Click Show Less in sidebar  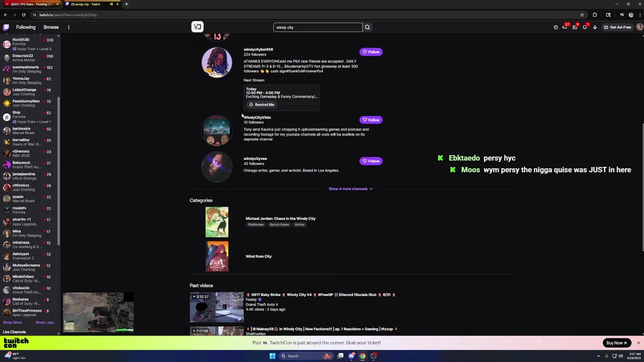pyautogui.click(x=45, y=322)
